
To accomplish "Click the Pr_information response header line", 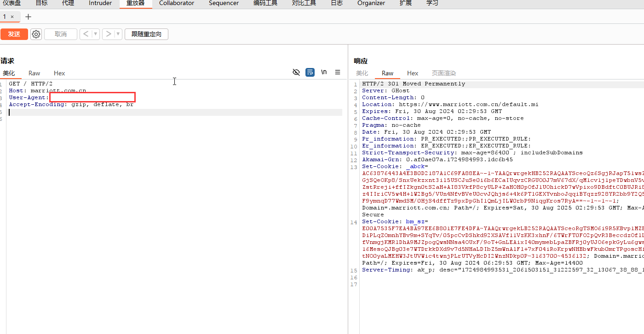I will tap(447, 139).
